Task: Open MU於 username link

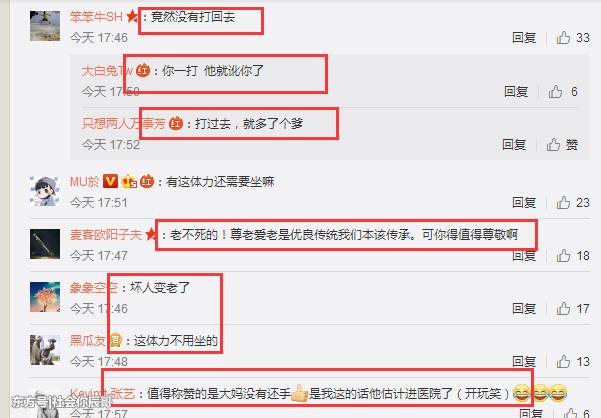Action: (84, 181)
